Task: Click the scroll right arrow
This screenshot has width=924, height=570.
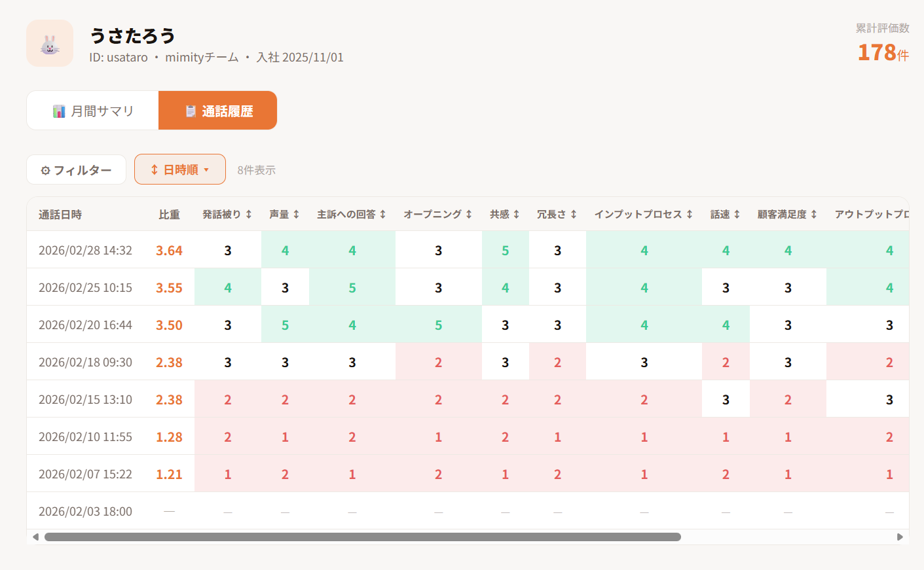Action: [x=900, y=537]
